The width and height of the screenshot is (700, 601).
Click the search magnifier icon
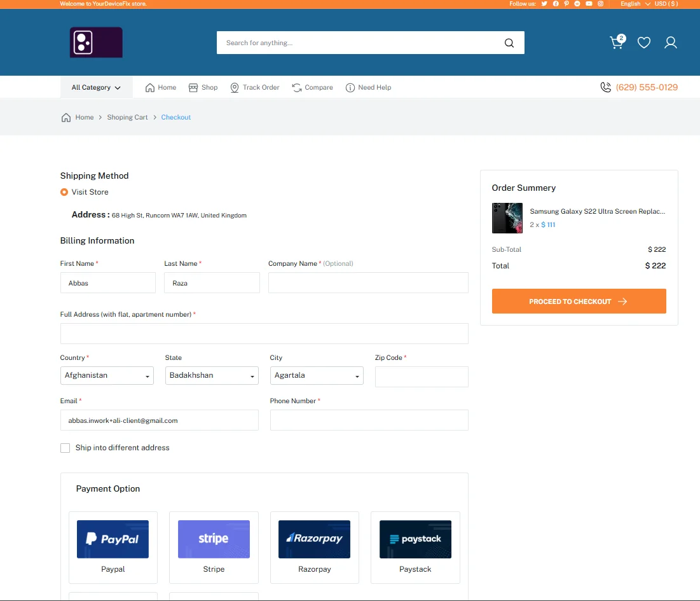click(x=509, y=43)
